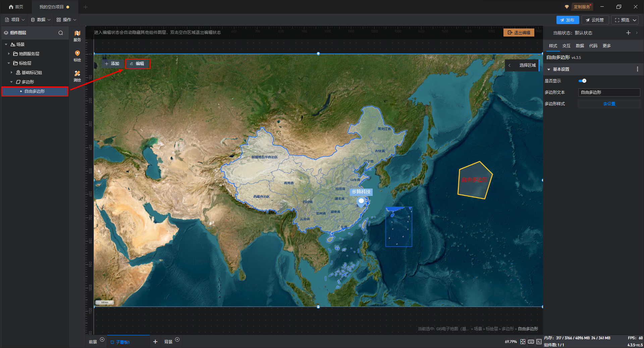Click the 去设置 polygon style link
This screenshot has width=644, height=348.
[x=609, y=104]
